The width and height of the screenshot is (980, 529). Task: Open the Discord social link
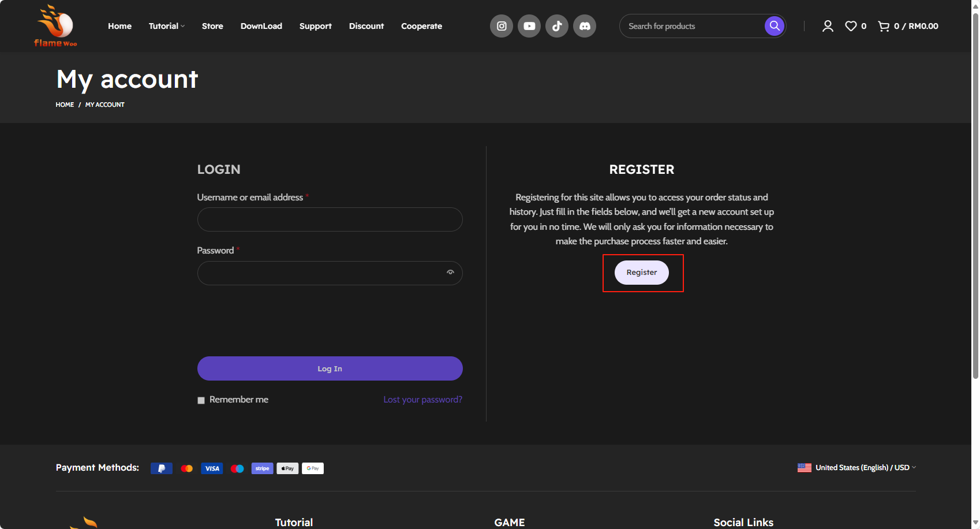point(585,26)
